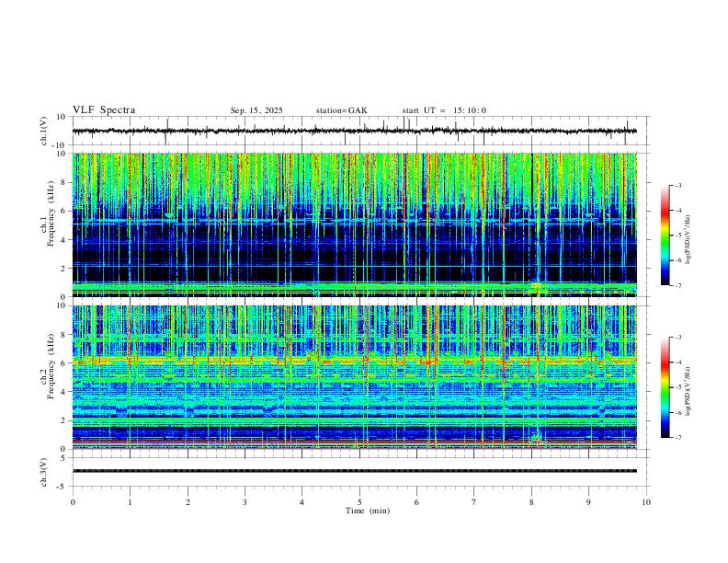
Task: Click the "2" kHz tick on ch.1 frequency axis
Action: click(64, 269)
